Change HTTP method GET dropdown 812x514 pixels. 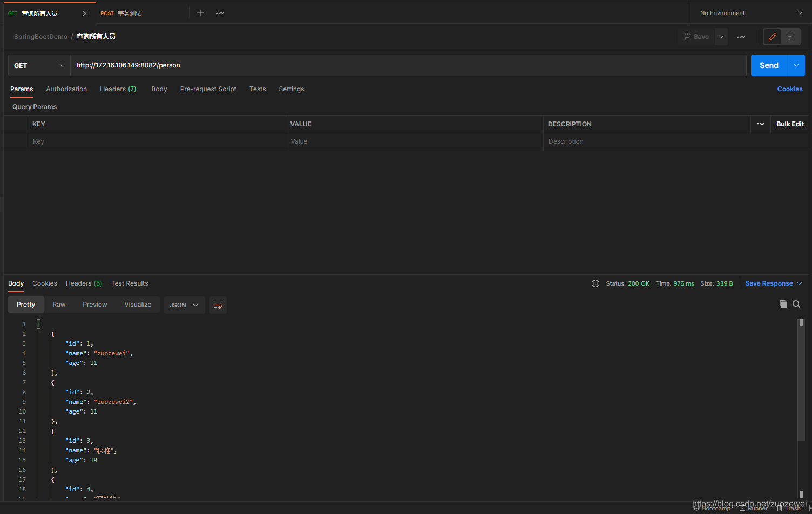pyautogui.click(x=39, y=65)
